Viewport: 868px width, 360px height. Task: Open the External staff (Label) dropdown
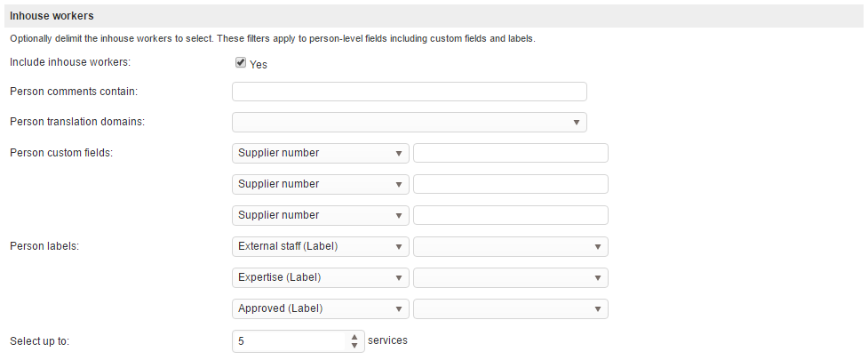click(320, 246)
